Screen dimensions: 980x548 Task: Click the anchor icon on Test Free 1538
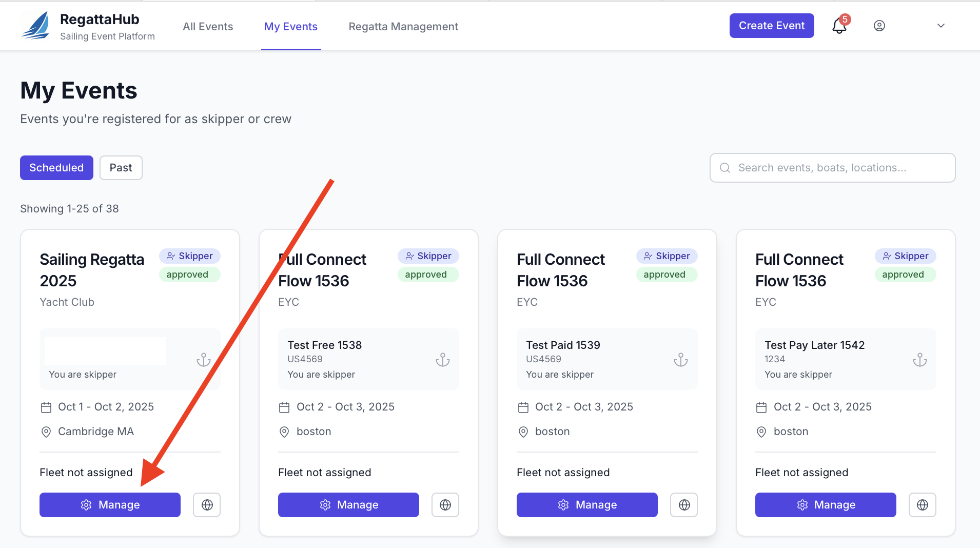pyautogui.click(x=442, y=359)
